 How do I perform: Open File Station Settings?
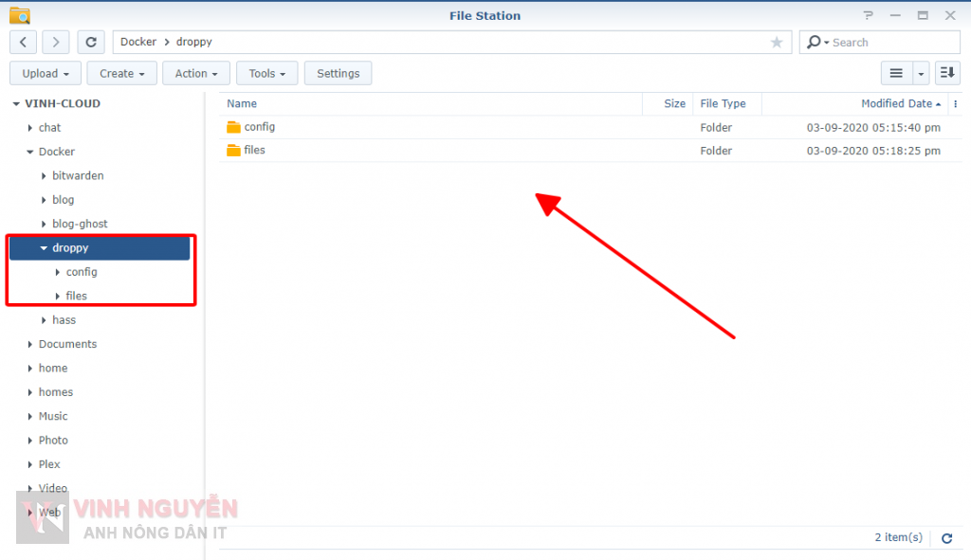pyautogui.click(x=339, y=73)
